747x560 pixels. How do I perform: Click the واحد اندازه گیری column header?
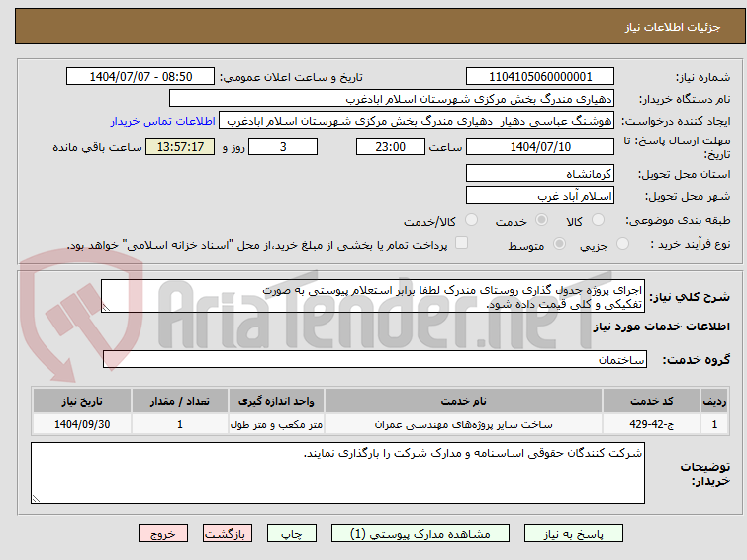[276, 401]
